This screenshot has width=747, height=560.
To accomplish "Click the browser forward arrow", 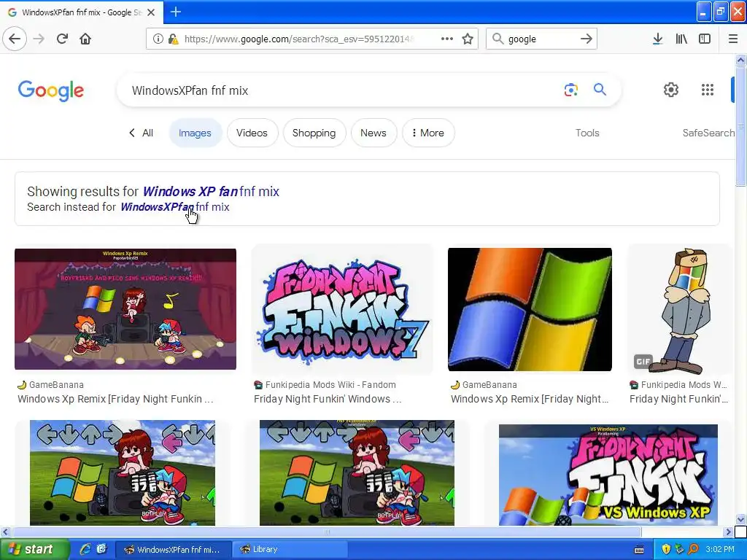I will [39, 39].
